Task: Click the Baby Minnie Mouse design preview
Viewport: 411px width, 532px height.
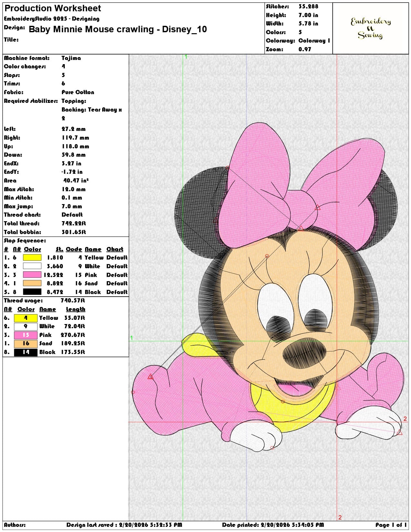Action: [x=268, y=287]
